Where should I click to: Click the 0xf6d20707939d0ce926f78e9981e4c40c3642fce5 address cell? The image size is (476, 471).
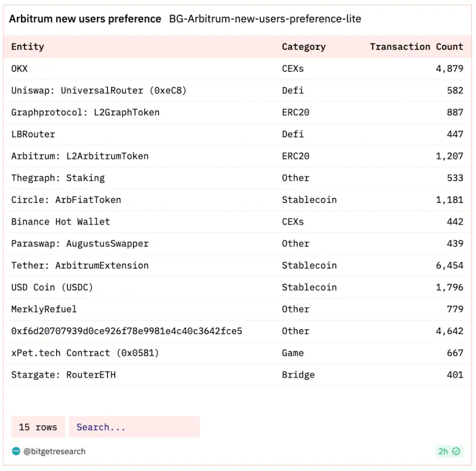tap(126, 331)
